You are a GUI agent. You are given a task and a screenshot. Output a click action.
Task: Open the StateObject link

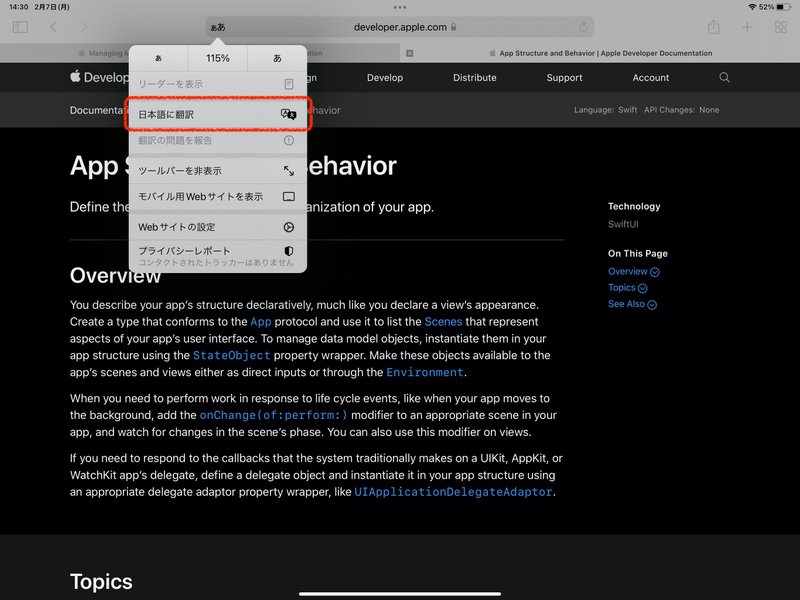coord(231,356)
